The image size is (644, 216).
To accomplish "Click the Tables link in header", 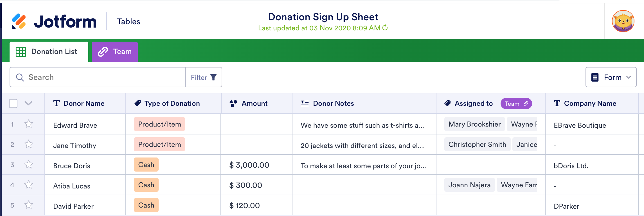I will (x=129, y=22).
